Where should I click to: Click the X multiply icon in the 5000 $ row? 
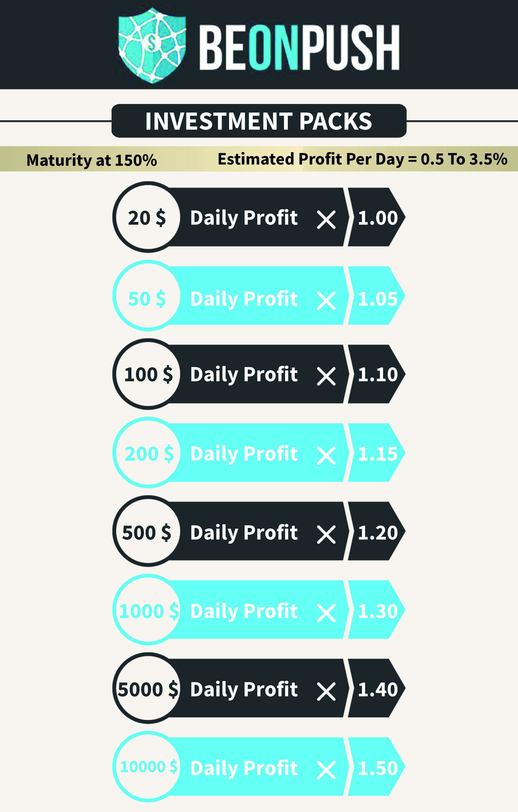point(326,692)
